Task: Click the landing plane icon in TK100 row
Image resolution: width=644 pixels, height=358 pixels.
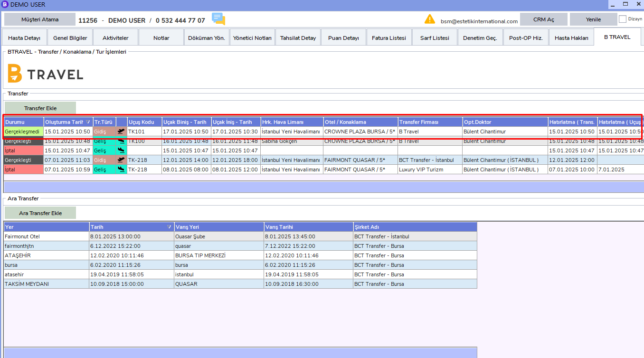Action: point(121,141)
